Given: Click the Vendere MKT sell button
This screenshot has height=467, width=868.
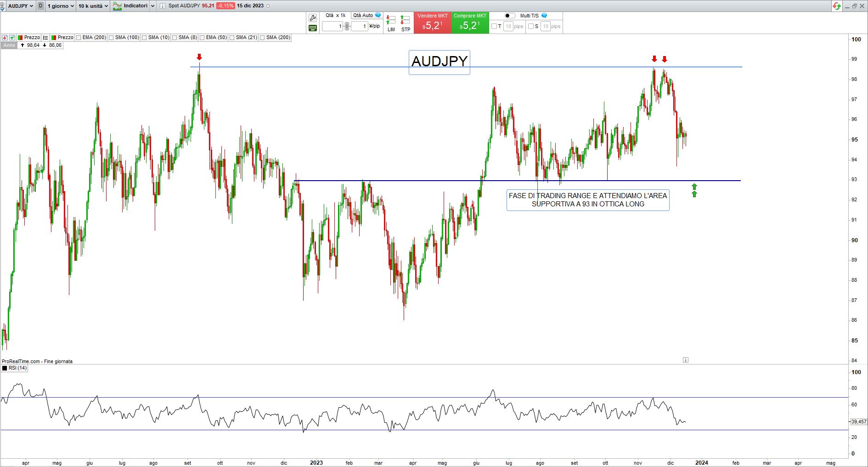Looking at the screenshot, I should (432, 23).
